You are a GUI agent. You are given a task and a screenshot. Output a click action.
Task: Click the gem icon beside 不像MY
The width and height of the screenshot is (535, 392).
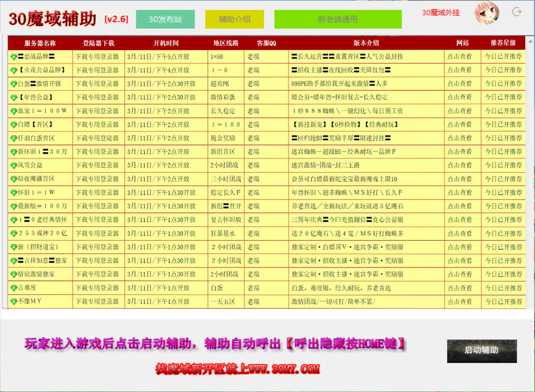tap(13, 302)
